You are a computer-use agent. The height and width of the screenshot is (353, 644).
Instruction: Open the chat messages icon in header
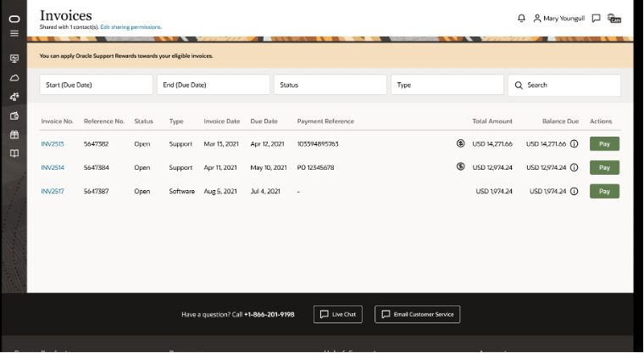point(596,18)
